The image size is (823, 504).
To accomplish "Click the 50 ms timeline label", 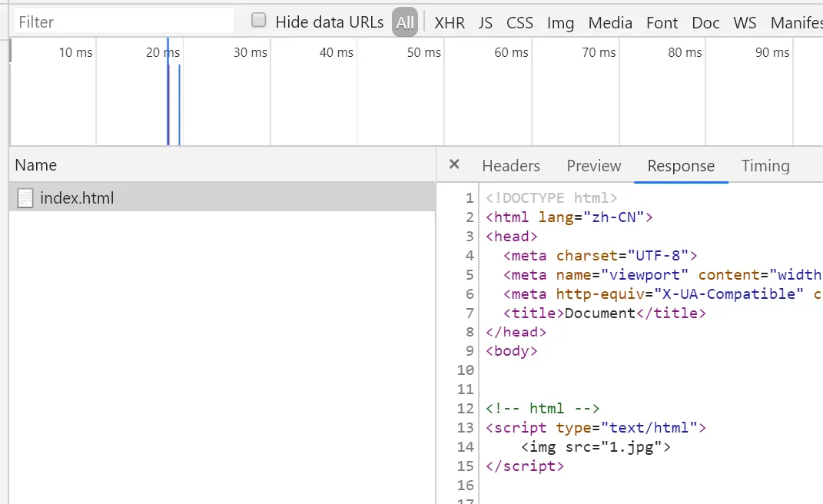I will (423, 52).
